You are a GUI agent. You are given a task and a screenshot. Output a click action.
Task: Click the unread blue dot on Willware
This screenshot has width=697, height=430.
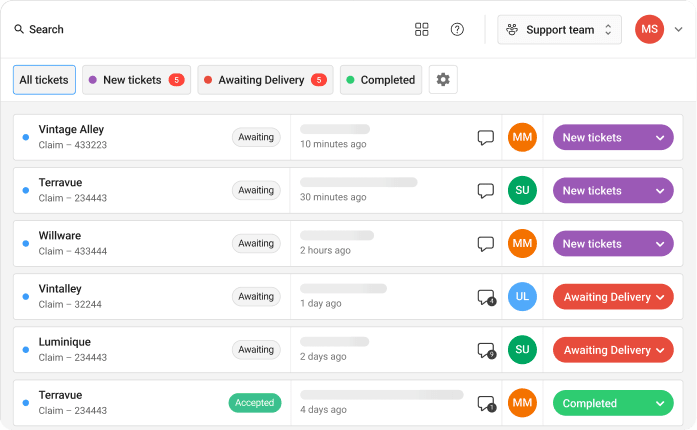coord(26,244)
